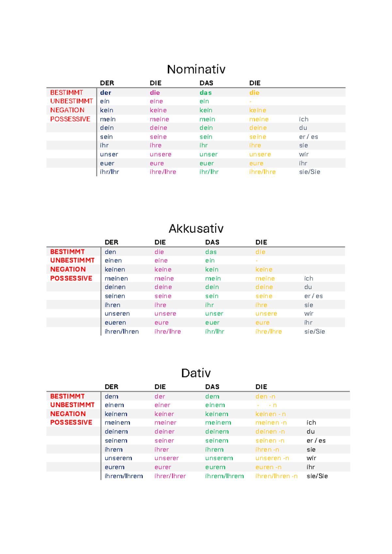Click 'den -n' in the Dativ table
This screenshot has height=554, width=392.
pyautogui.click(x=265, y=397)
